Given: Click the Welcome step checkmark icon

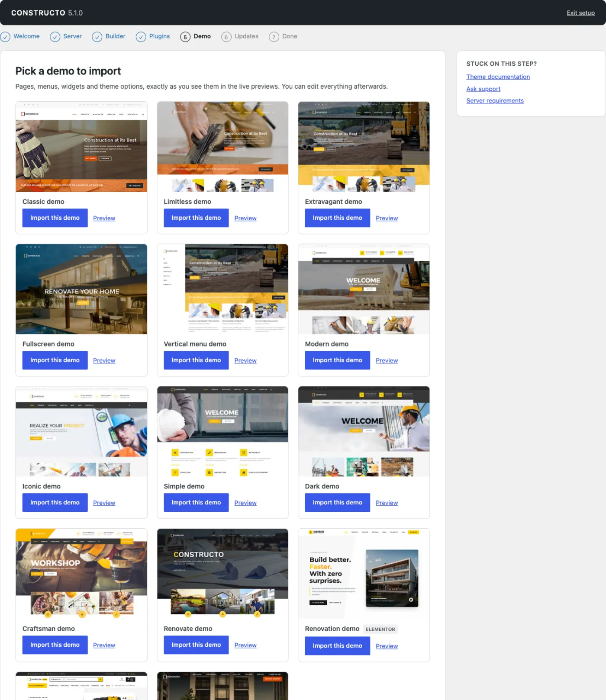Looking at the screenshot, I should pyautogui.click(x=5, y=37).
